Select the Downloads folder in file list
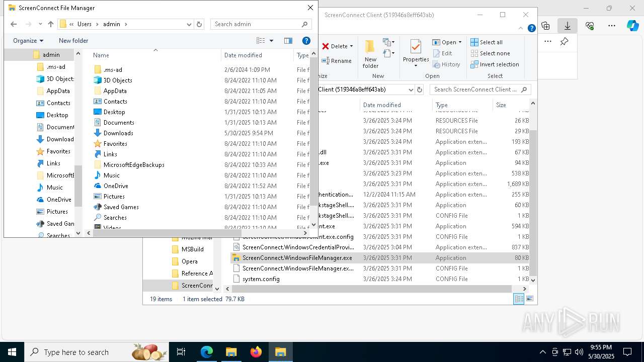The width and height of the screenshot is (644, 362). [x=118, y=133]
